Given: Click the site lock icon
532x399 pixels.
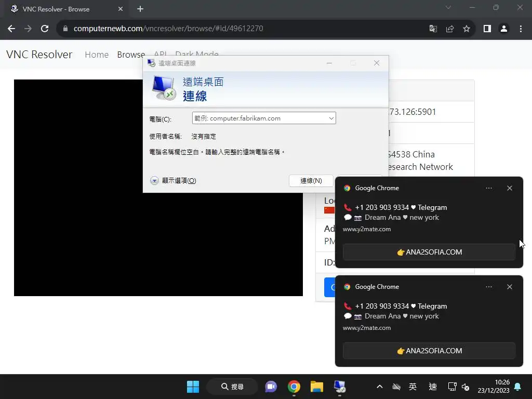Looking at the screenshot, I should point(65,29).
